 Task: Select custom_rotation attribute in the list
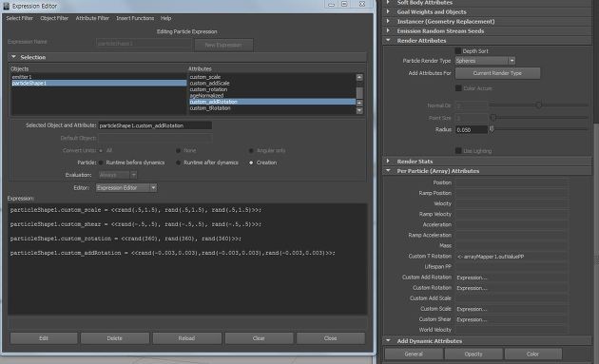coord(208,89)
